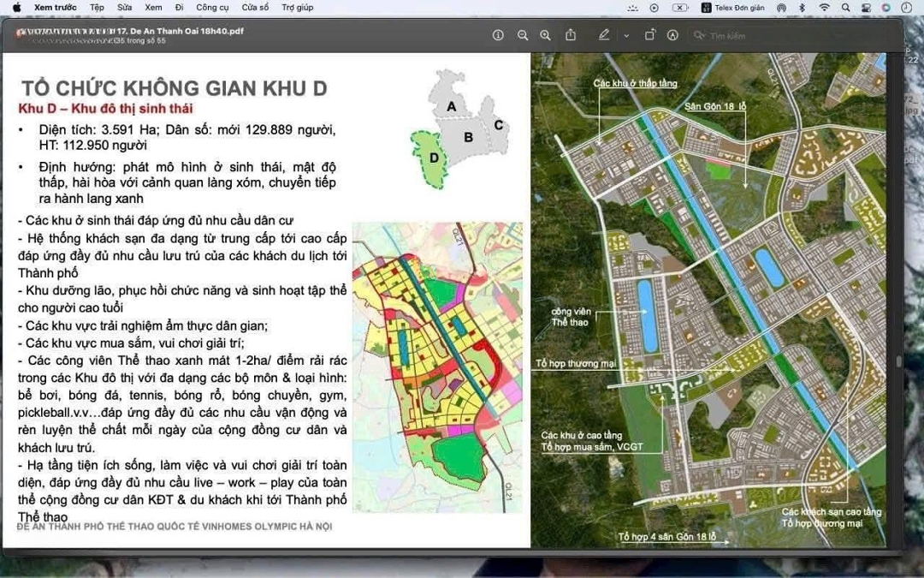Open the Tệp menu
Image resolution: width=924 pixels, height=578 pixels.
tap(97, 7)
